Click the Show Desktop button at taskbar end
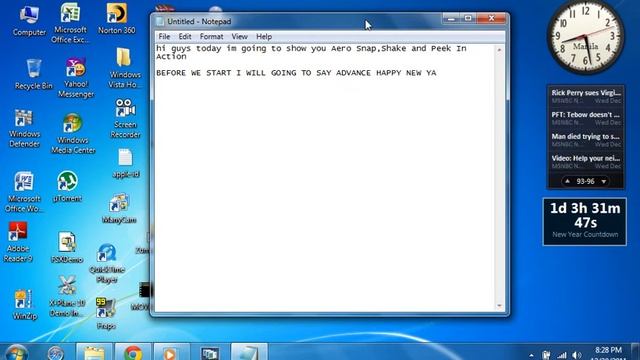This screenshot has height=360, width=640. (636, 352)
